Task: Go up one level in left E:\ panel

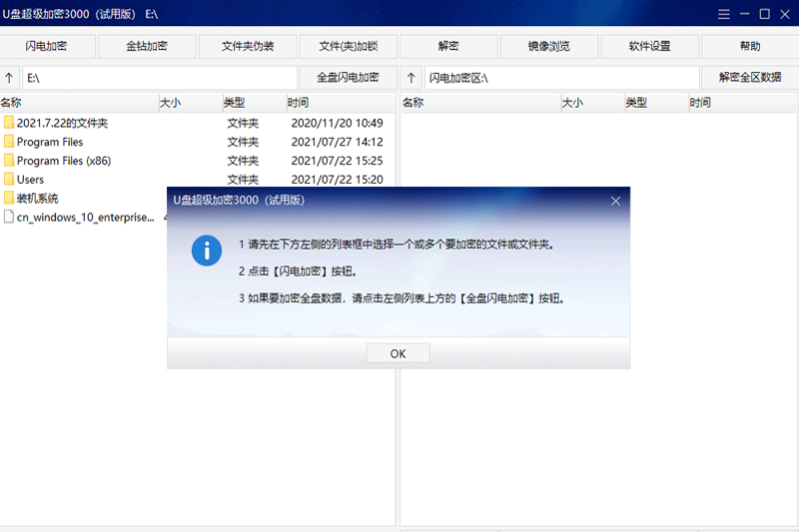Action: click(x=10, y=78)
